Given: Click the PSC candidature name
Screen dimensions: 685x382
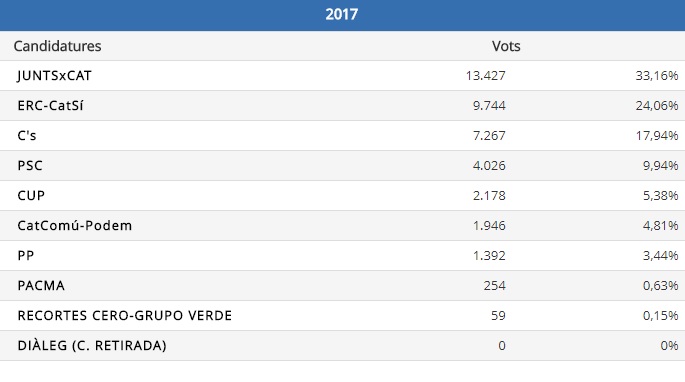Looking at the screenshot, I should click(x=30, y=166).
